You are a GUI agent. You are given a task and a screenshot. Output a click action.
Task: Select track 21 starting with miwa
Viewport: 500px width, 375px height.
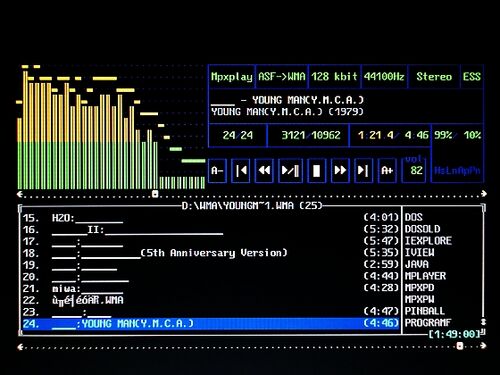click(x=211, y=288)
